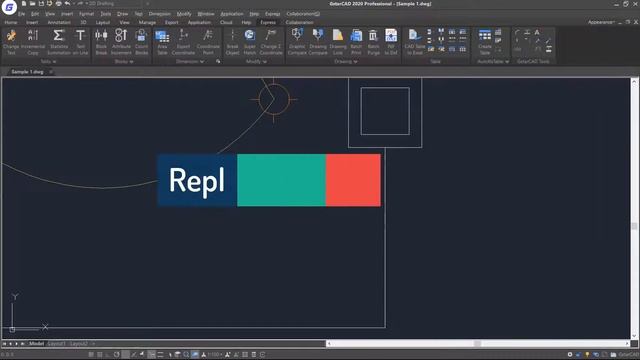Viewport: 640px width, 360px height.
Task: Launch the Batch Print tool
Action: coord(356,42)
